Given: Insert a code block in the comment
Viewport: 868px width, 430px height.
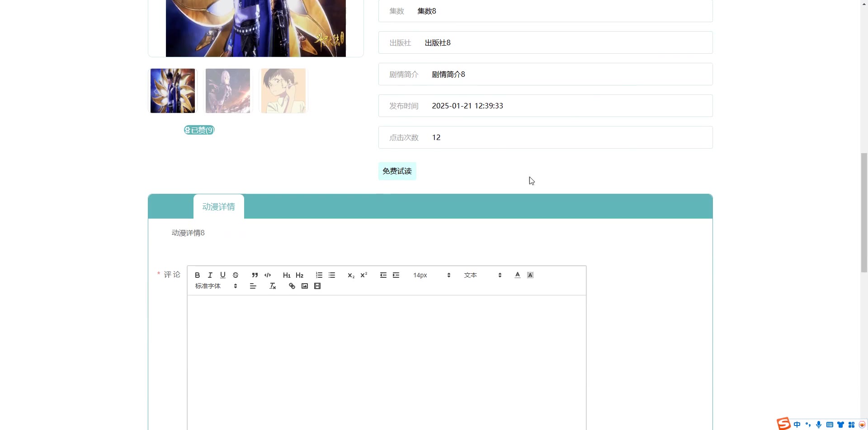Looking at the screenshot, I should [x=268, y=275].
